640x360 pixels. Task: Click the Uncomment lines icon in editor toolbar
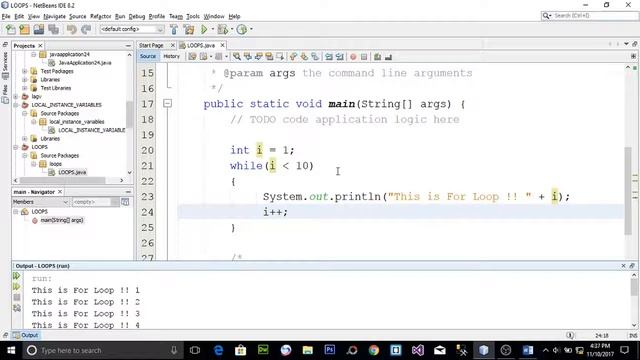point(388,57)
